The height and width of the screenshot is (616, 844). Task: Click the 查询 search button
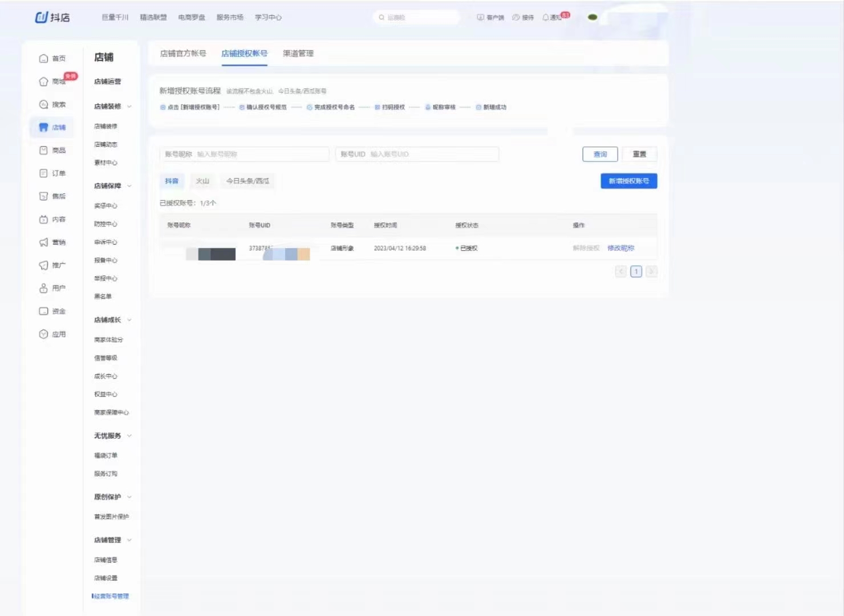(600, 155)
